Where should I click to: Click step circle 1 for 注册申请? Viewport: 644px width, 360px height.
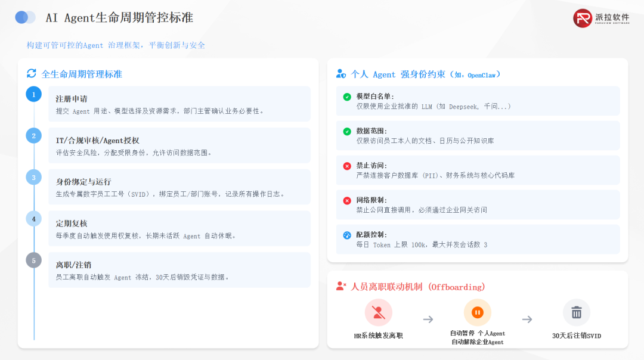[x=33, y=94]
